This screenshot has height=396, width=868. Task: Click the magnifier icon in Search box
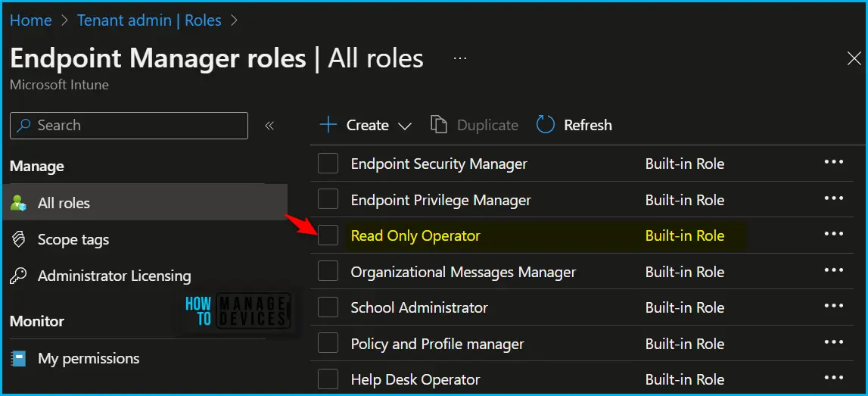(23, 126)
